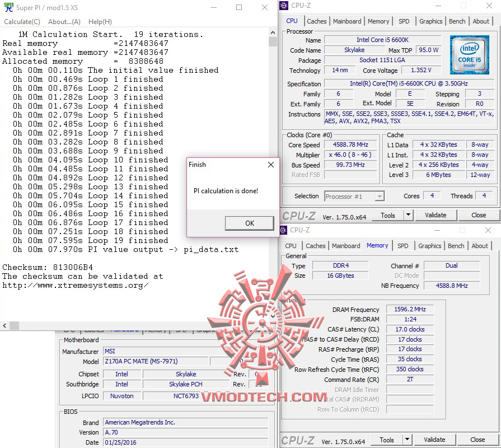Open the Processor #1 selection dropdown

(x=354, y=196)
